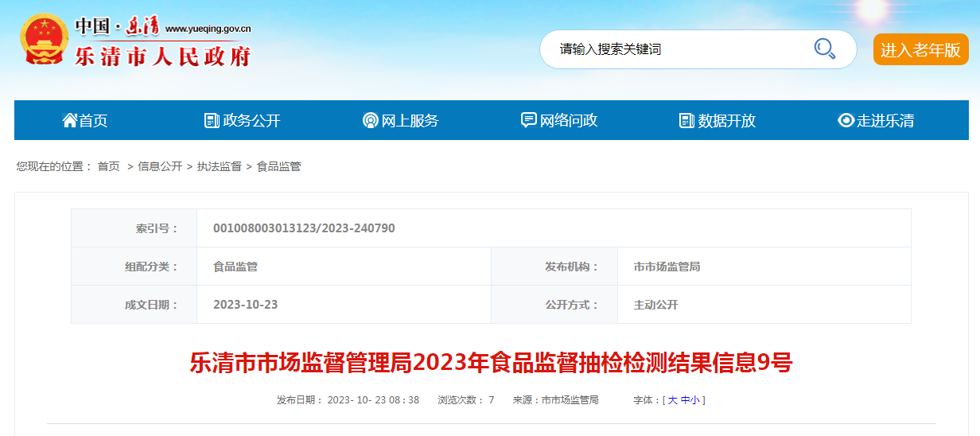Image resolution: width=980 pixels, height=436 pixels.
Task: Click the eye icon beside 走进乐清
Action: coord(846,120)
